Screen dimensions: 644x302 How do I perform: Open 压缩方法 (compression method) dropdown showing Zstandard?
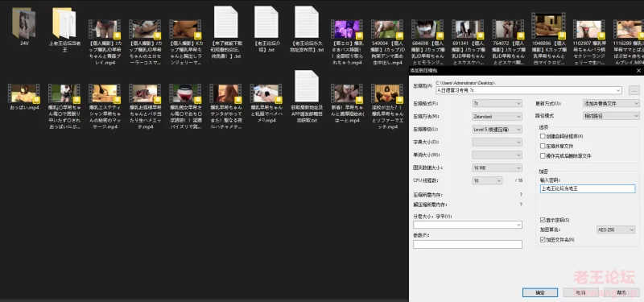coord(497,116)
